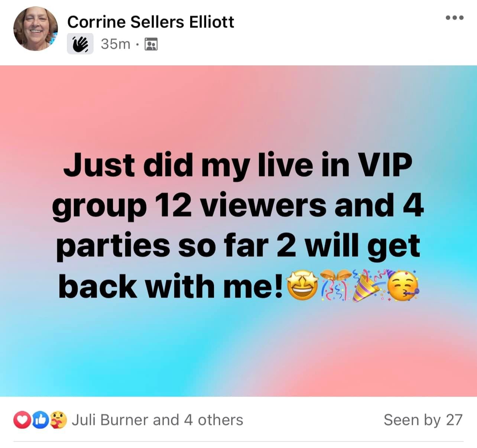This screenshot has width=477, height=448.
Task: Tap the 'back with me!' text
Action: pos(172,286)
